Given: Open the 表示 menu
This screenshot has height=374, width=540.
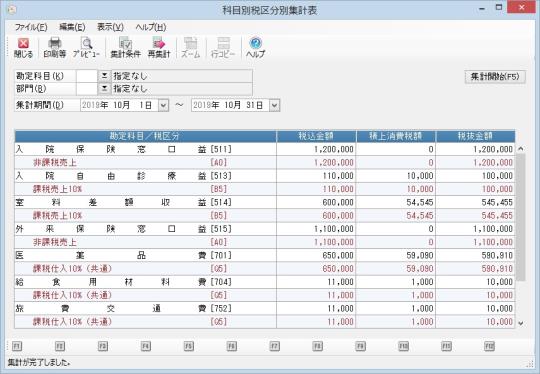Looking at the screenshot, I should point(110,27).
